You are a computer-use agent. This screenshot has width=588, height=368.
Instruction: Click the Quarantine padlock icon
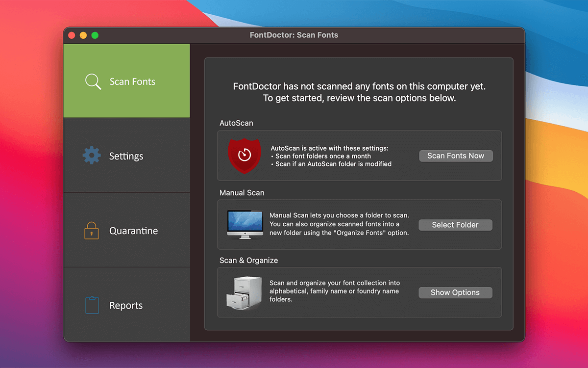(x=92, y=230)
